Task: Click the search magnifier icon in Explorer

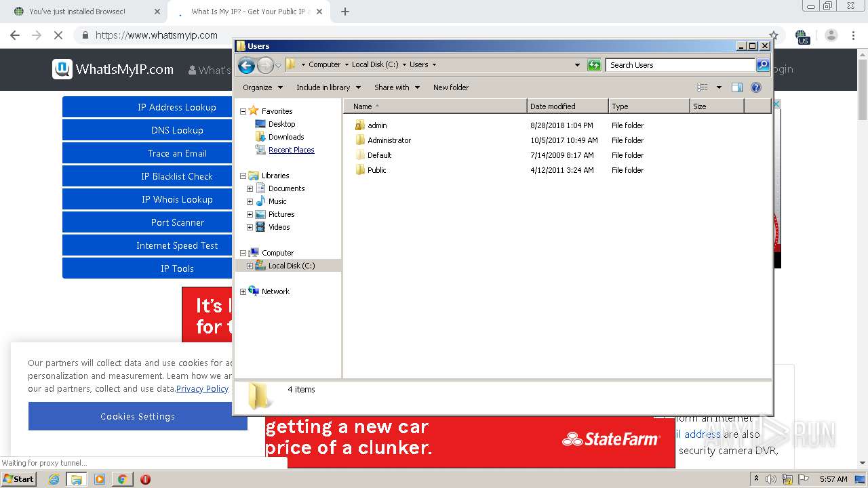Action: click(x=763, y=65)
